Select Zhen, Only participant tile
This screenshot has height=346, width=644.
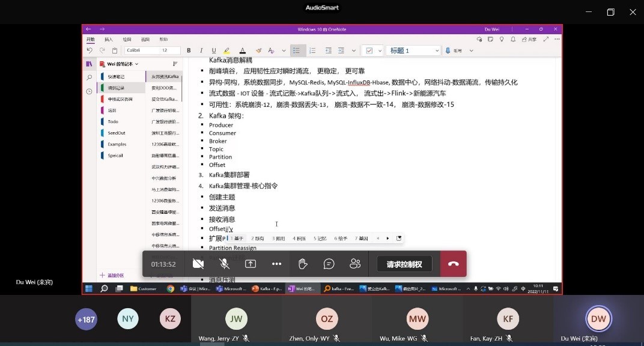click(327, 320)
